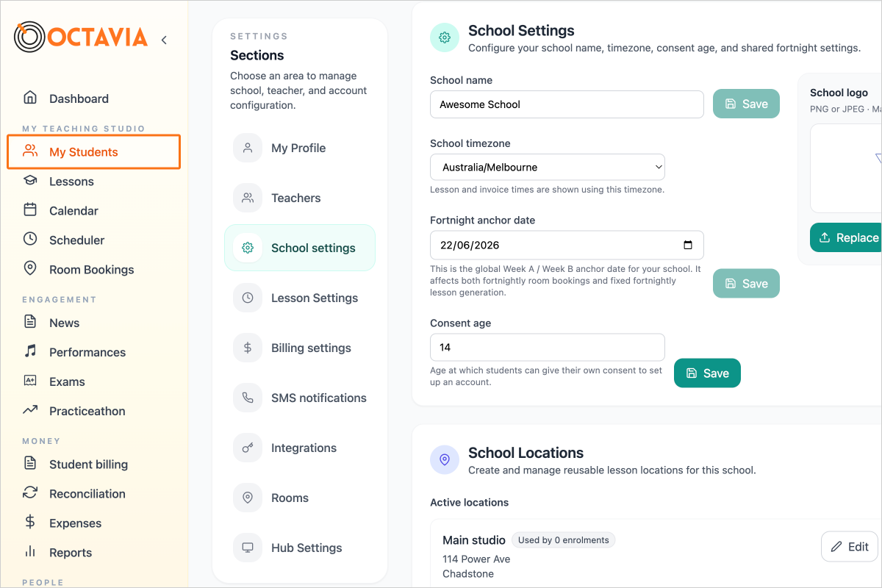Save the consent age
This screenshot has width=882, height=588.
[x=707, y=373]
